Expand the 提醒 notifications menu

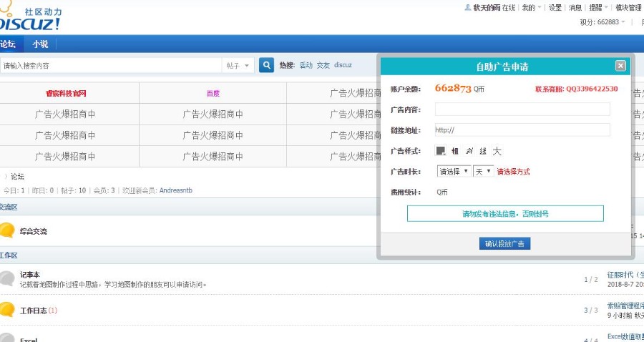pyautogui.click(x=598, y=7)
